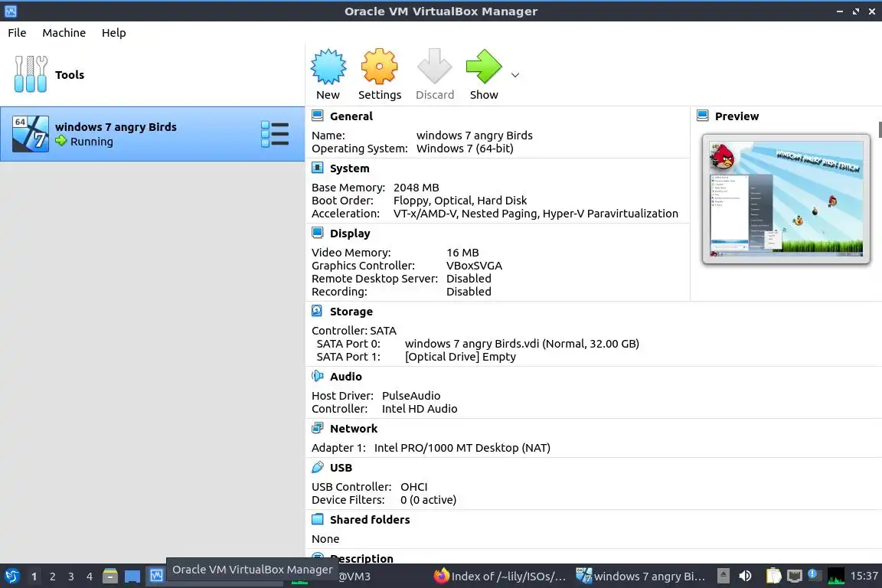Click the VM preview thumbnail
882x588 pixels.
pyautogui.click(x=786, y=198)
